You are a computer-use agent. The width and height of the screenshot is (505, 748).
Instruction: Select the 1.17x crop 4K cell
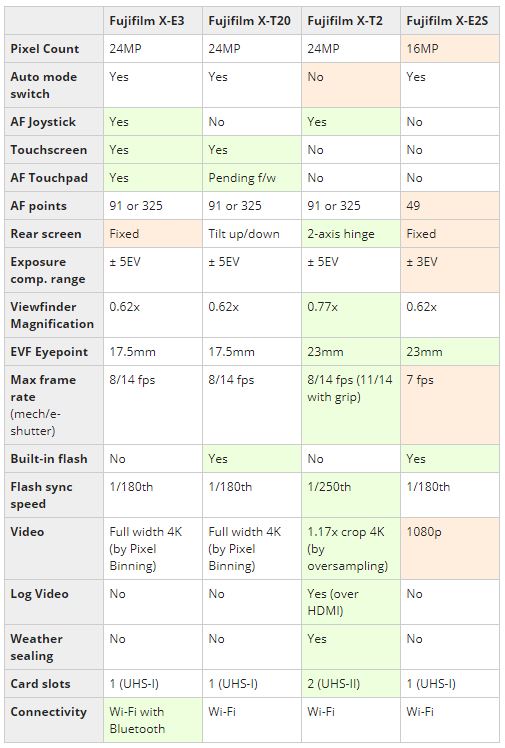350,549
